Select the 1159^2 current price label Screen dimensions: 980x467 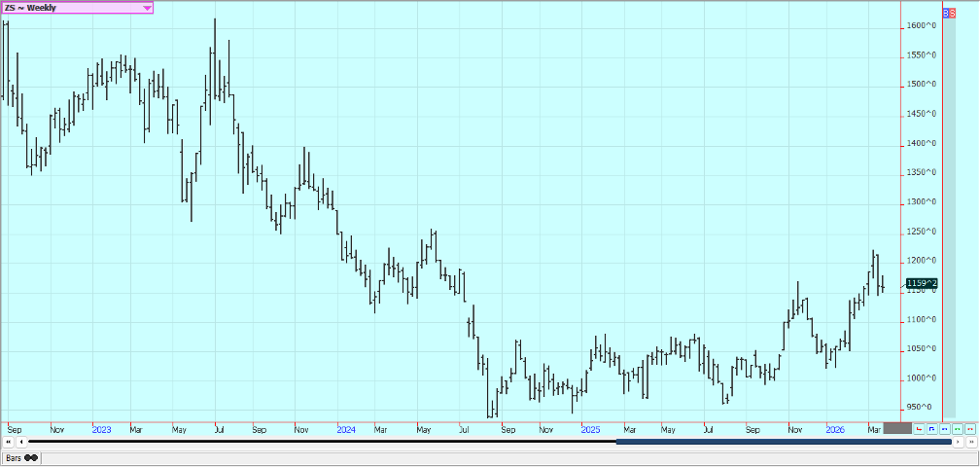pyautogui.click(x=921, y=284)
